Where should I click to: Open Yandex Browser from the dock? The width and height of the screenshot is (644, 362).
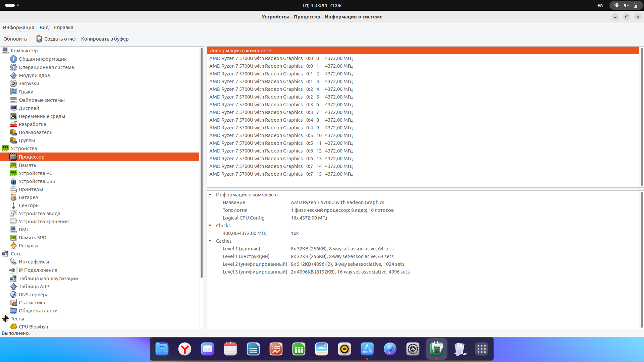(185, 349)
